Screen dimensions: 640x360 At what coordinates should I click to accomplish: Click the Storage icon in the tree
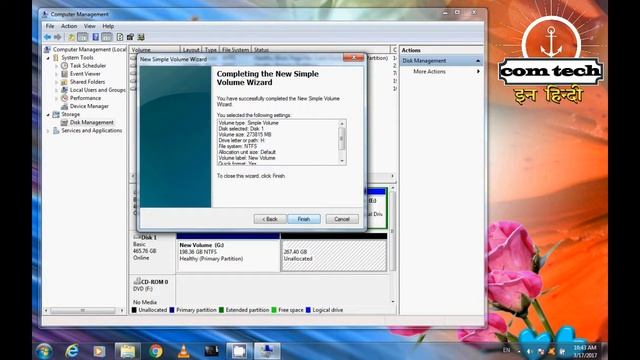pyautogui.click(x=56, y=114)
